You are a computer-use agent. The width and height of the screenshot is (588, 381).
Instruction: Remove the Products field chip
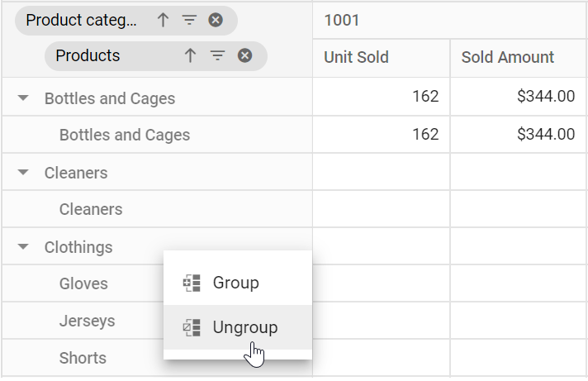click(x=245, y=55)
